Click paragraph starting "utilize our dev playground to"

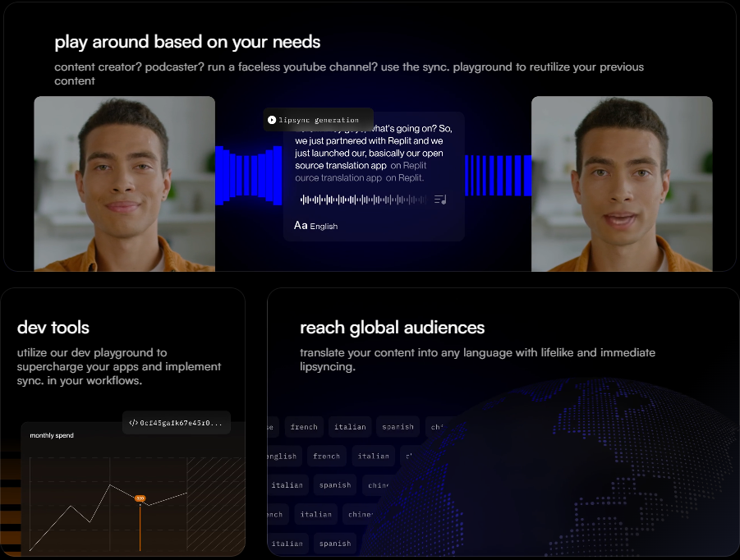[x=119, y=366]
